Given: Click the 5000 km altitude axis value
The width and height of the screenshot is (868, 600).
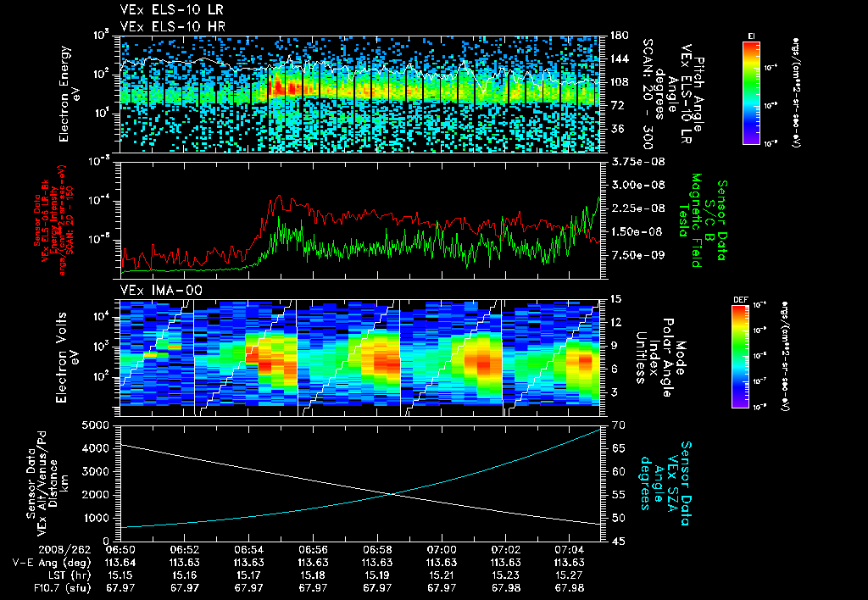Looking at the screenshot, I should (96, 425).
